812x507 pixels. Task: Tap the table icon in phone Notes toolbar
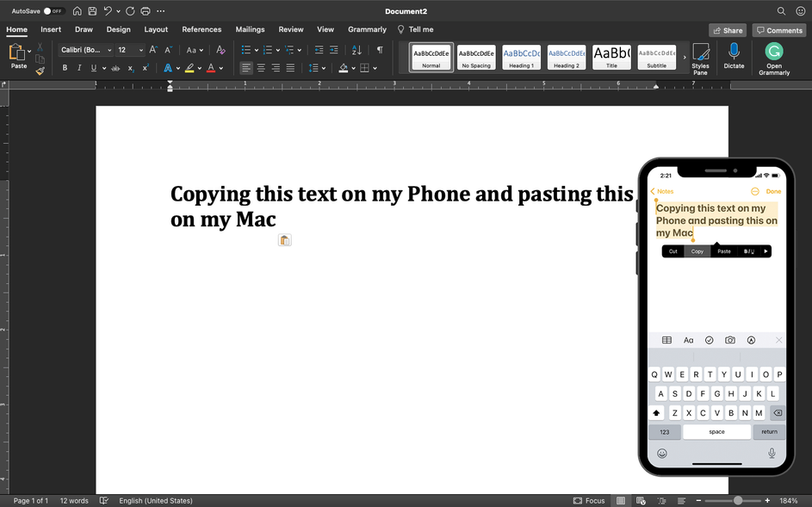coord(667,340)
